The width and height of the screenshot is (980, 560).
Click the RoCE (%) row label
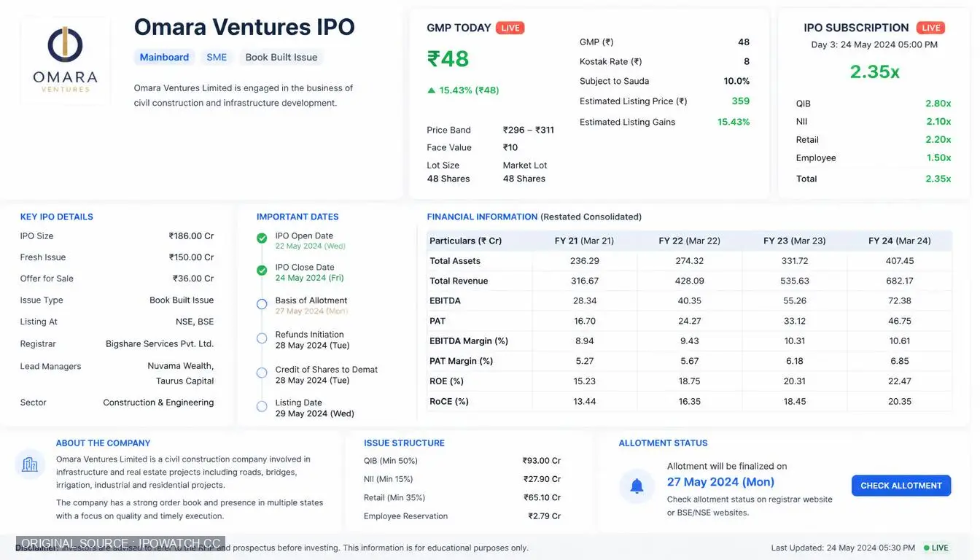click(x=449, y=402)
